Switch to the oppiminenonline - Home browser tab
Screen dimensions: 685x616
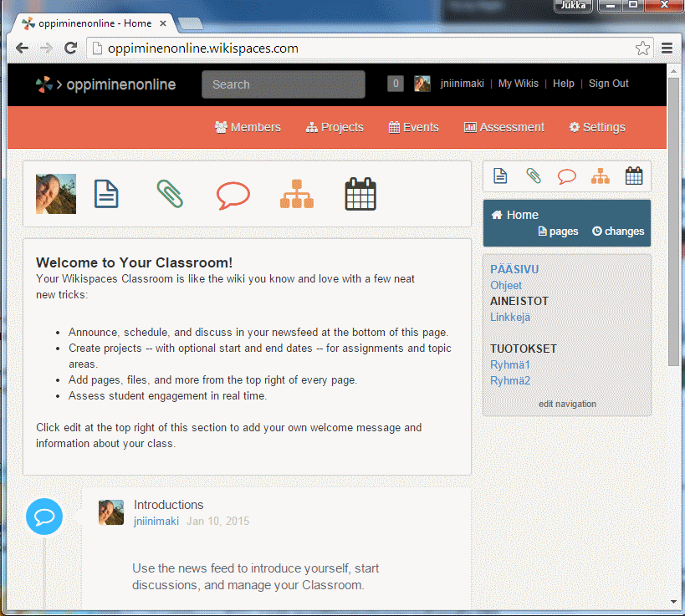94,23
